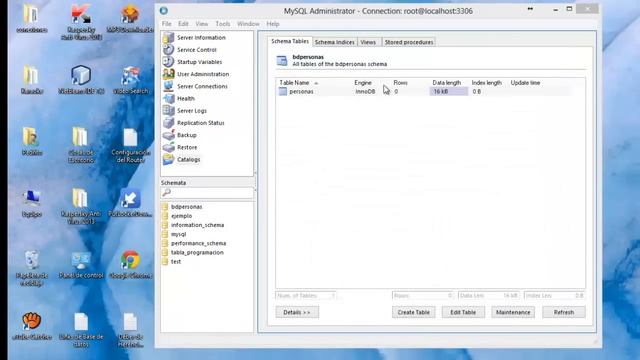The width and height of the screenshot is (640, 360).
Task: Click the Edit Table button
Action: pyautogui.click(x=463, y=312)
